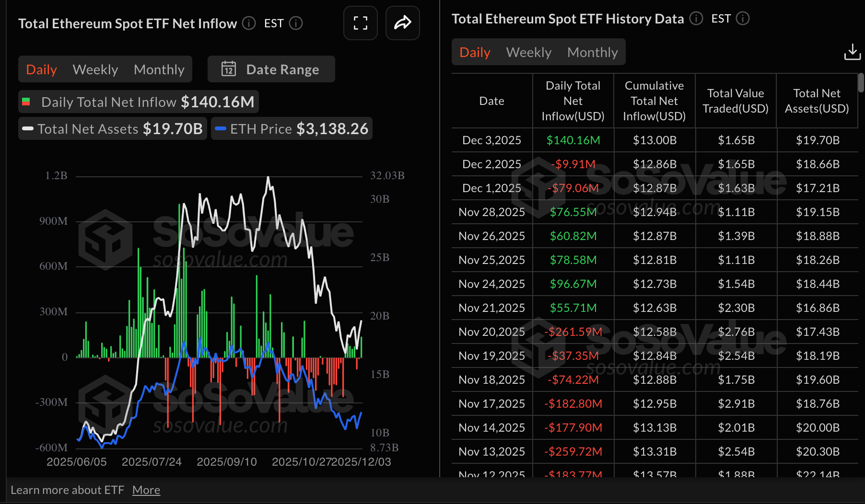Download the ETF history data
The height and width of the screenshot is (504, 865).
(852, 52)
